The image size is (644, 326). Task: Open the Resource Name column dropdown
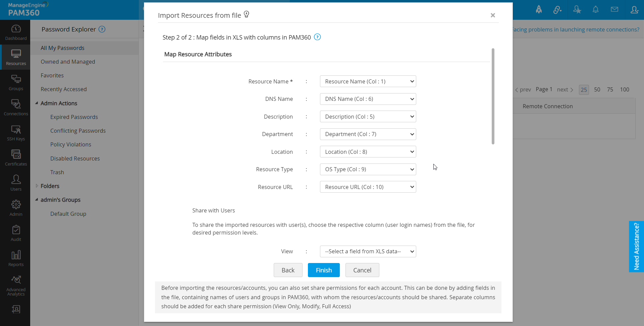pos(368,81)
